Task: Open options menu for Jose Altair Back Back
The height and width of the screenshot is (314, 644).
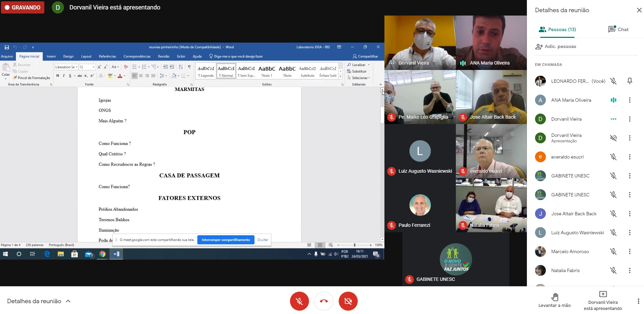Action: 629,214
